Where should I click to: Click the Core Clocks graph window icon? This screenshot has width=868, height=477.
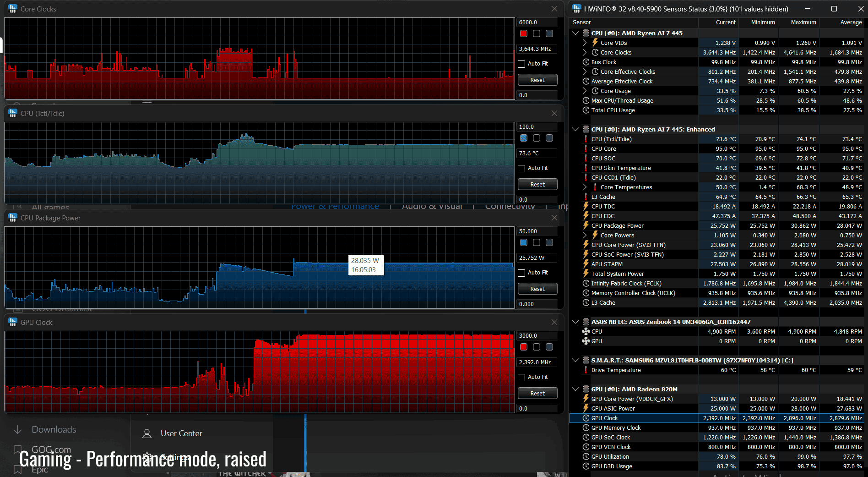13,9
